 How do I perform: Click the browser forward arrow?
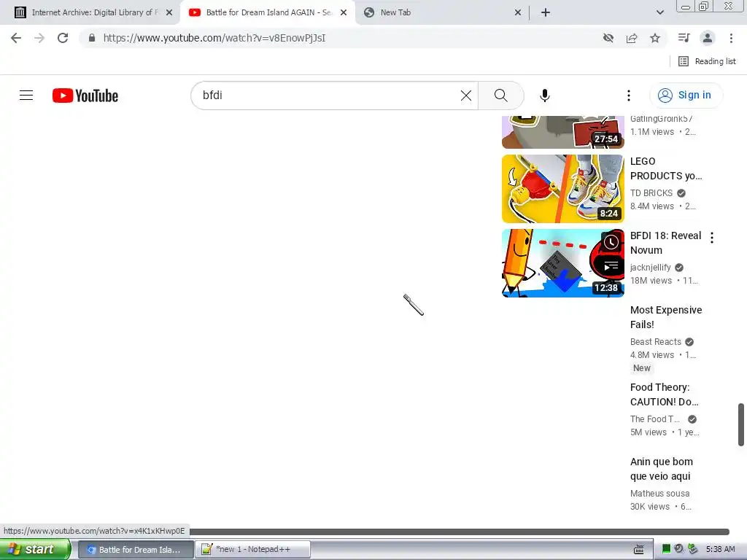(39, 38)
